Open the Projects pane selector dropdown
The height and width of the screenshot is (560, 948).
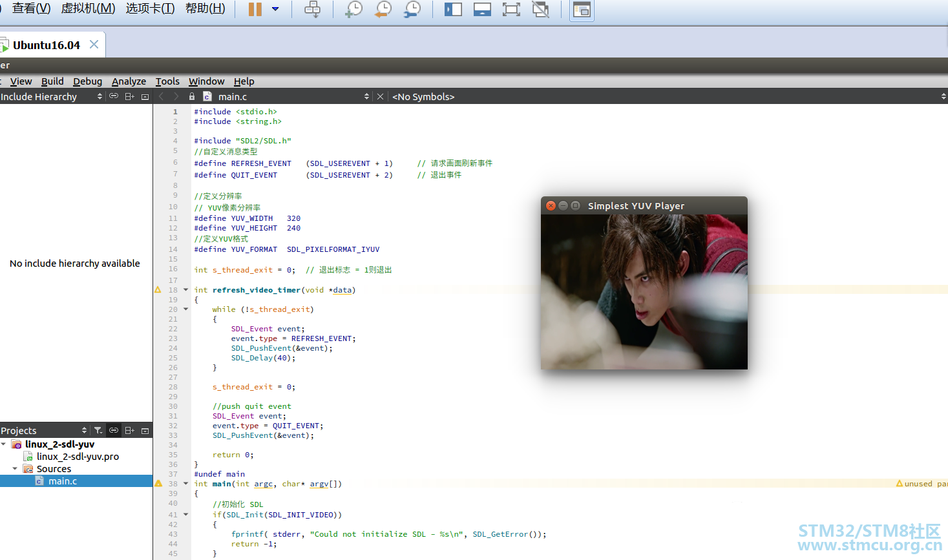[44, 430]
